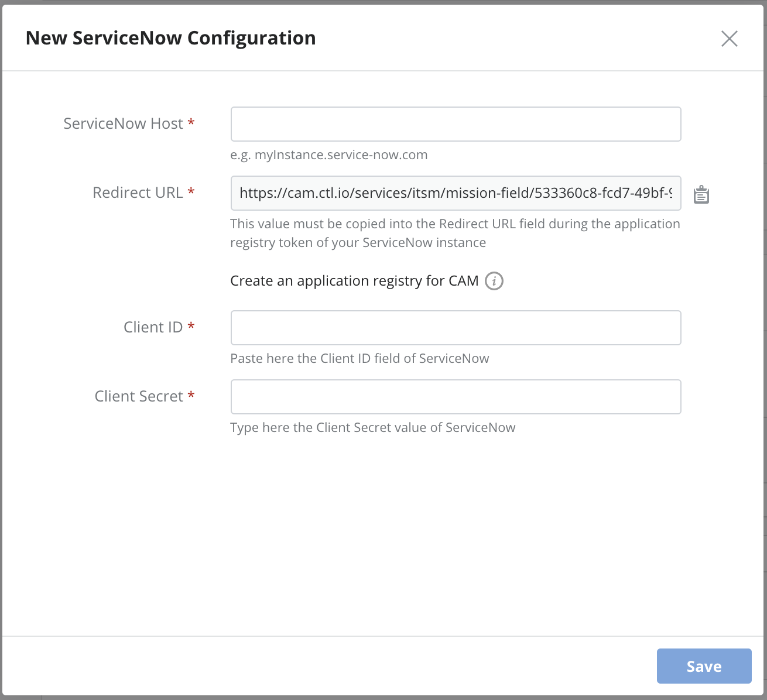Click 'Paste here the Client ID field' hint

(359, 359)
